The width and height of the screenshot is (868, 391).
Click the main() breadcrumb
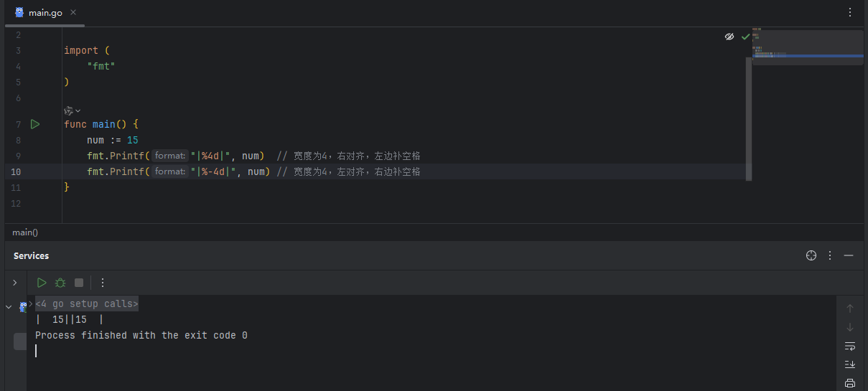point(25,232)
